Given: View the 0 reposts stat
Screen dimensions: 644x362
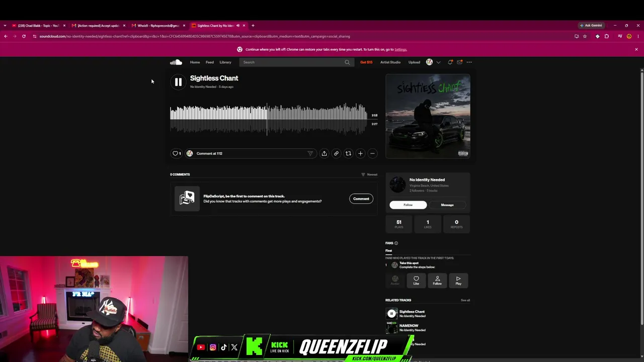Looking at the screenshot, I should [456, 224].
